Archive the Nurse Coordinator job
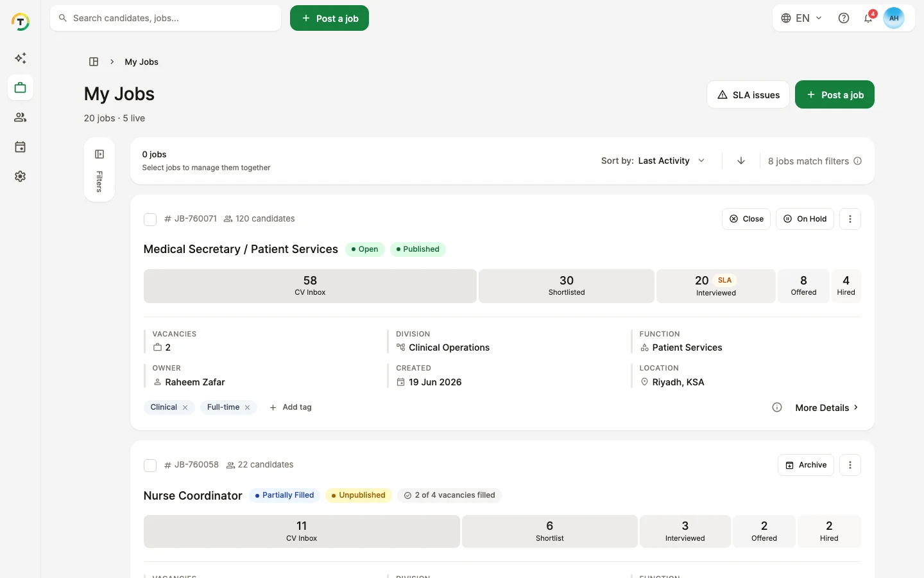Viewport: 924px width, 578px height. [x=806, y=465]
